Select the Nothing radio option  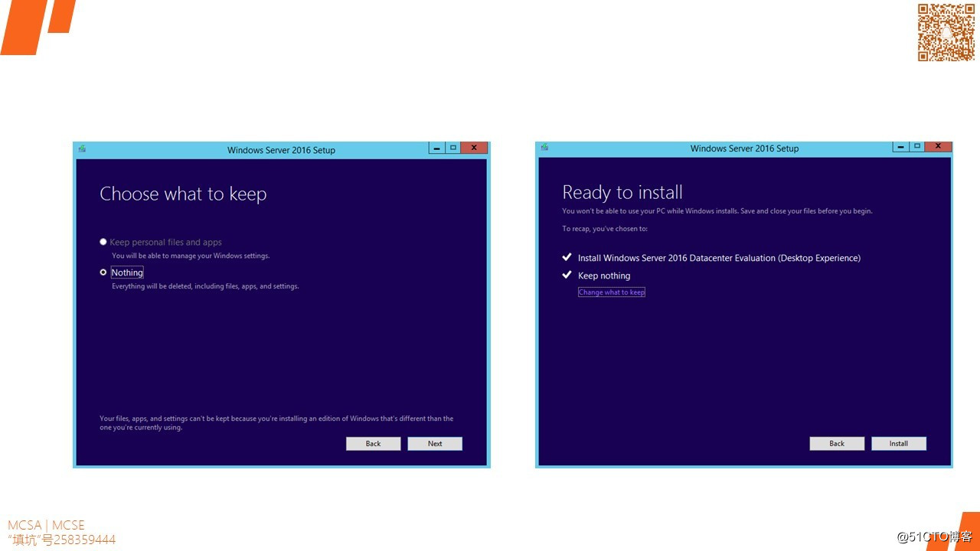[x=103, y=272]
